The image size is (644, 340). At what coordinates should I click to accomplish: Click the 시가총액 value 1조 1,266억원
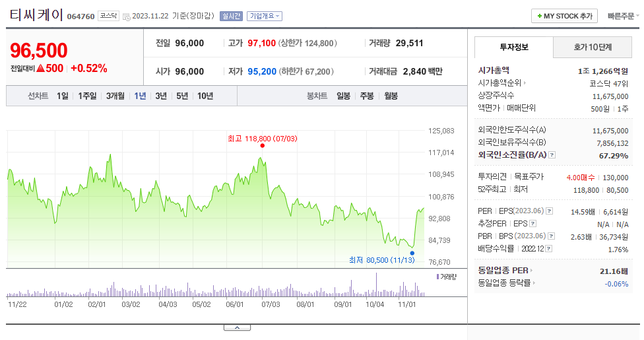click(602, 71)
